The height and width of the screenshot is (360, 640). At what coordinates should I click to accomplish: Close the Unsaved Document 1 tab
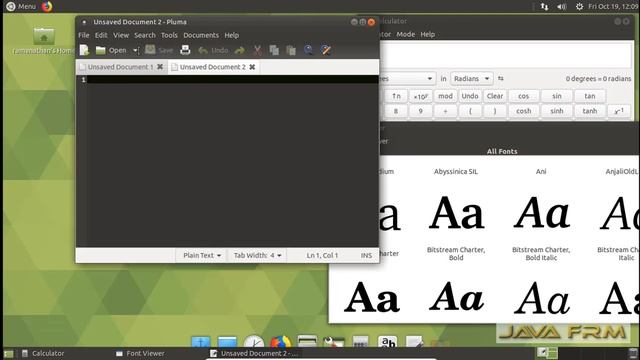pos(160,67)
